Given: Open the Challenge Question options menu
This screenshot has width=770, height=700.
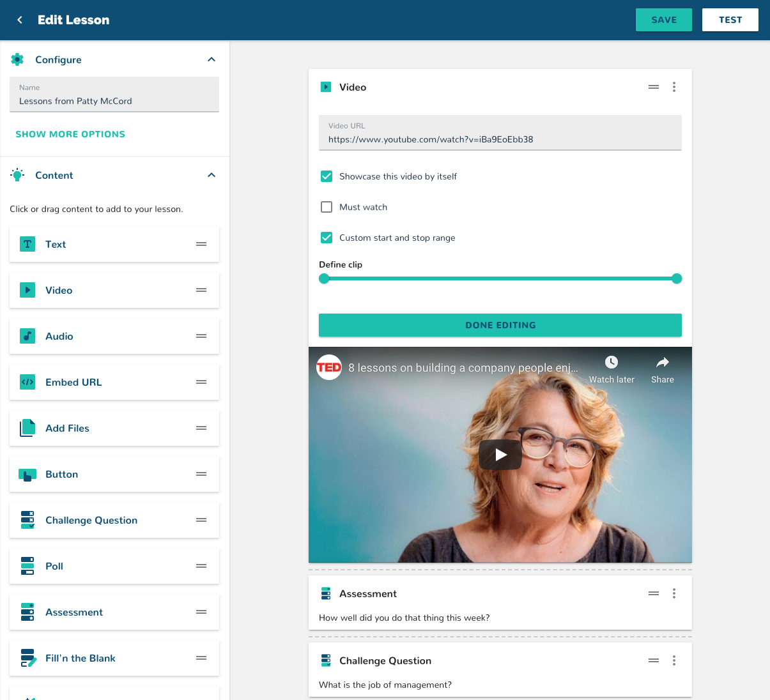Looking at the screenshot, I should tap(674, 660).
